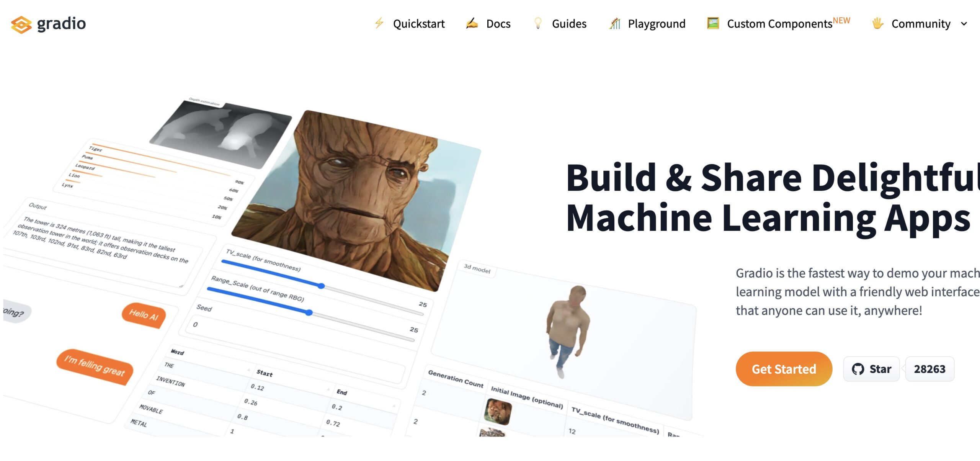The width and height of the screenshot is (980, 461).
Task: Click the gradio logo icon
Action: point(21,25)
